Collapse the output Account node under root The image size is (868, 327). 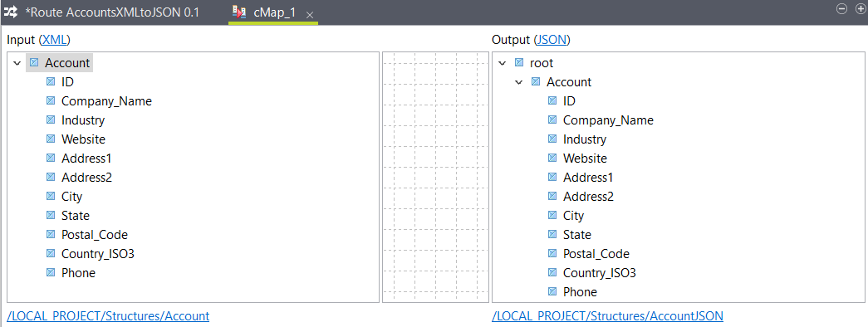(x=518, y=82)
